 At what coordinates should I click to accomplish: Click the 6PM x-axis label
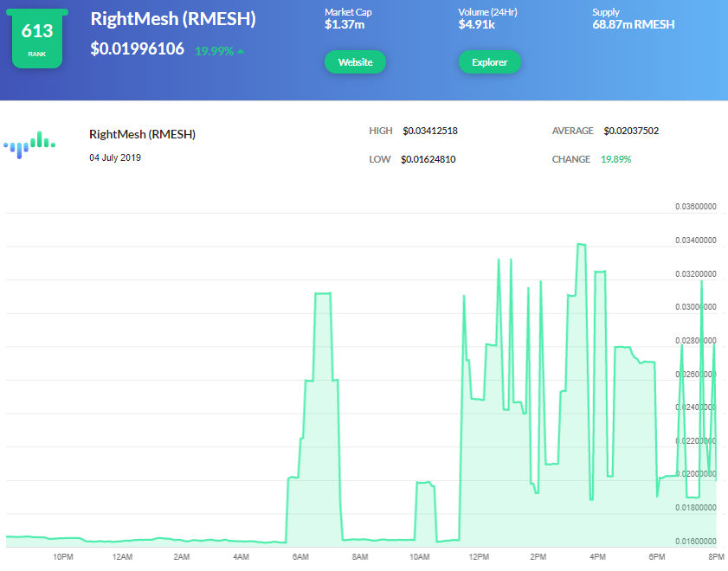(657, 556)
